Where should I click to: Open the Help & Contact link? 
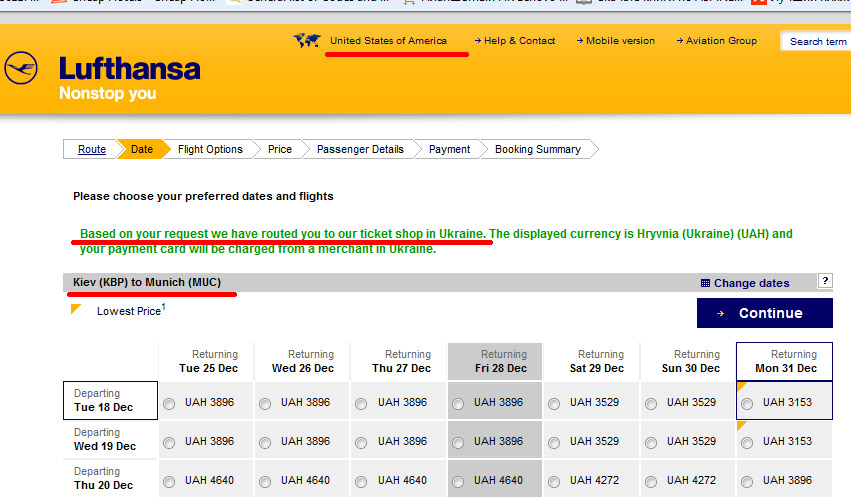pyautogui.click(x=519, y=41)
